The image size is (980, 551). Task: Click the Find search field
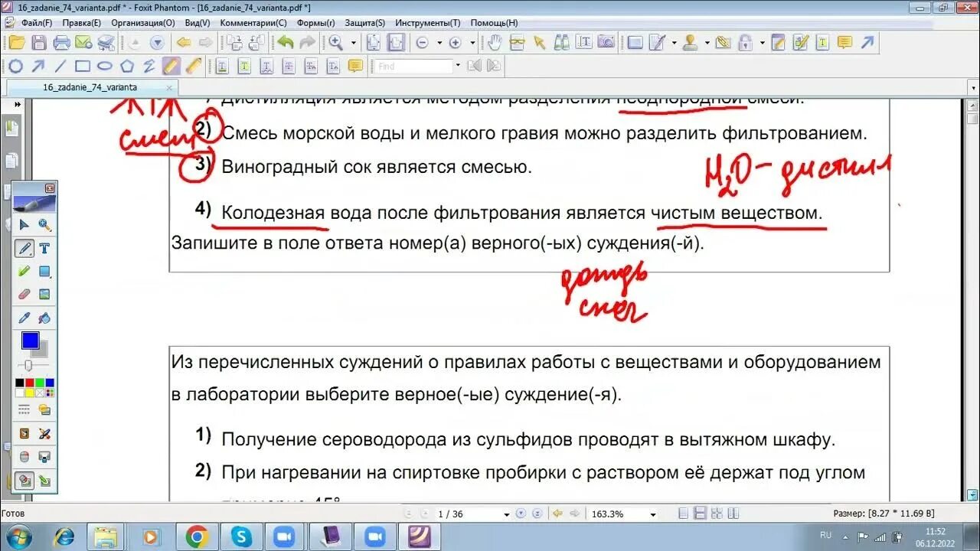coord(414,66)
